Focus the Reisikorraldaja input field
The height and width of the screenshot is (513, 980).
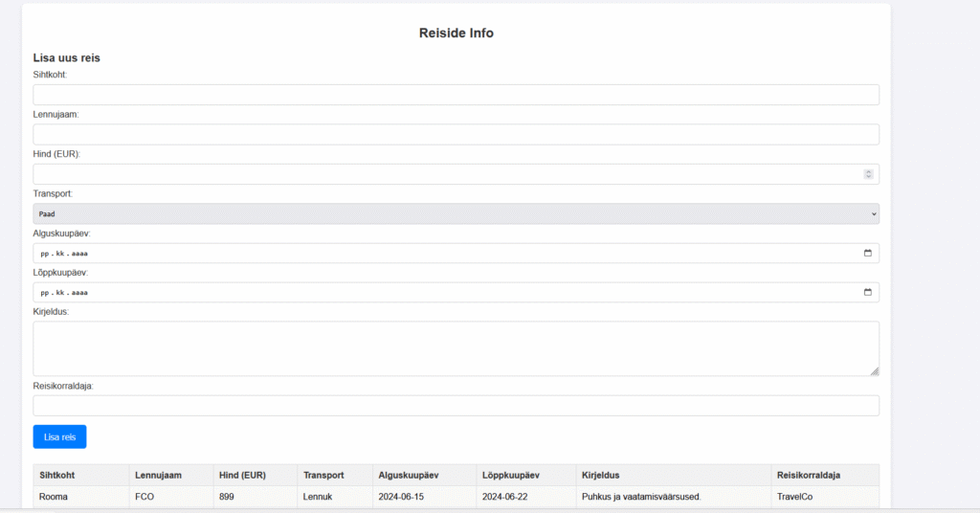[x=456, y=406]
